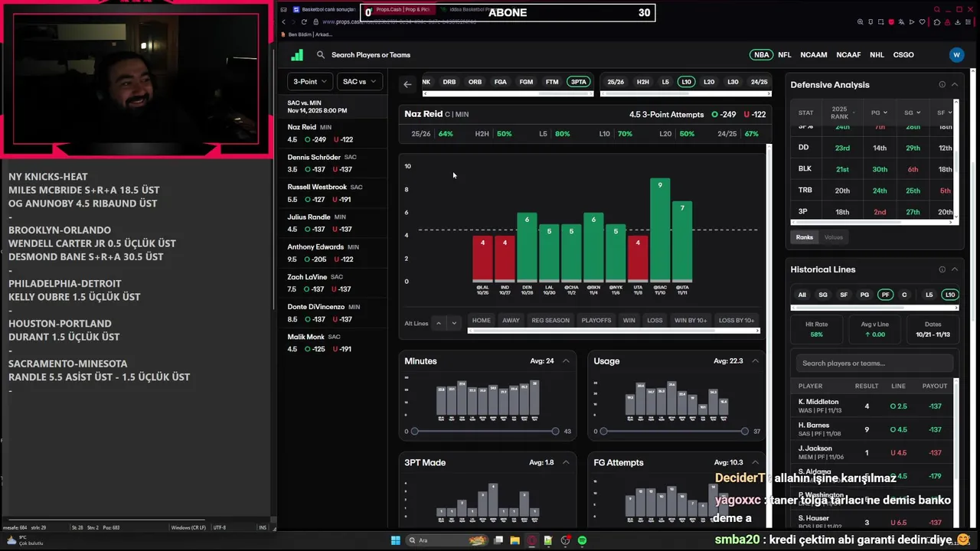
Task: Click the green Props.Cash bar-chart logo
Action: [x=297, y=54]
